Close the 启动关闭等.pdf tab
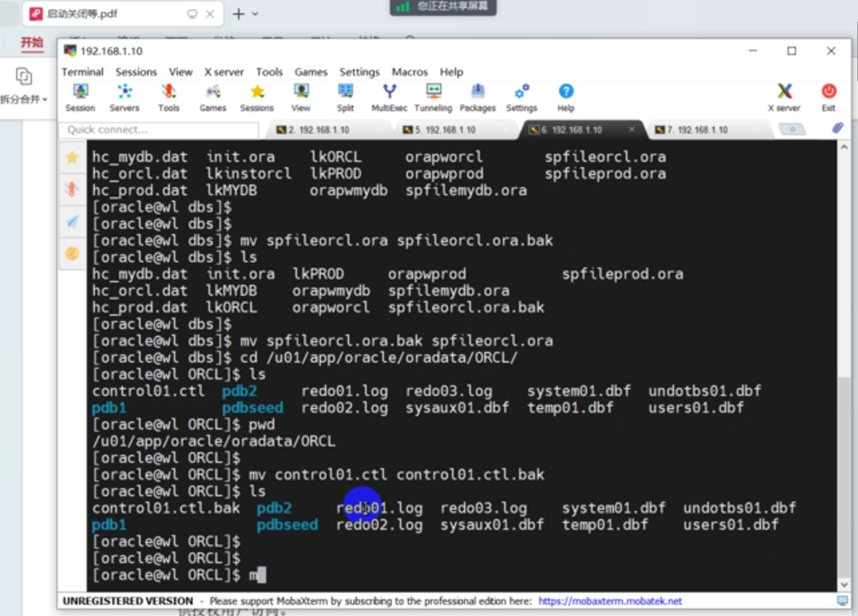The height and width of the screenshot is (616, 858). (x=210, y=14)
